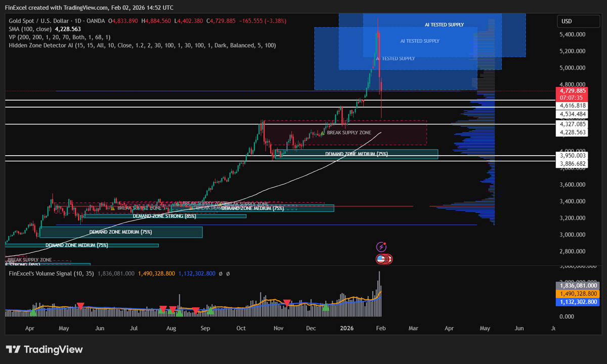This screenshot has width=607, height=364.
Task: Open the US flag economic event marker
Action: [381, 259]
